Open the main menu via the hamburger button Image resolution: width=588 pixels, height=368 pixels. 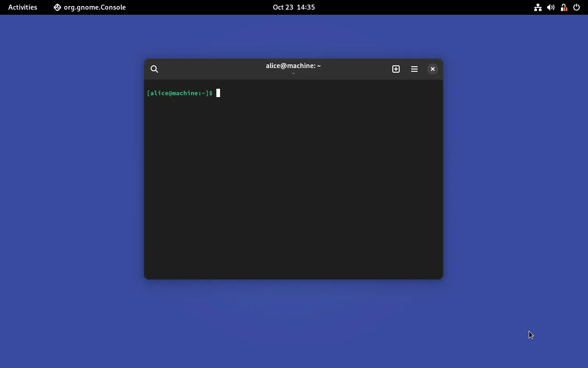(x=414, y=69)
